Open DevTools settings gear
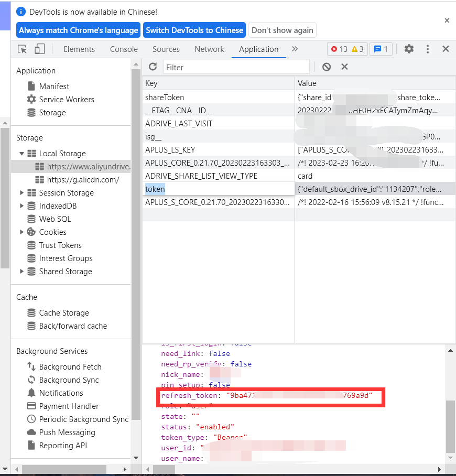This screenshot has height=476, width=456. point(409,49)
